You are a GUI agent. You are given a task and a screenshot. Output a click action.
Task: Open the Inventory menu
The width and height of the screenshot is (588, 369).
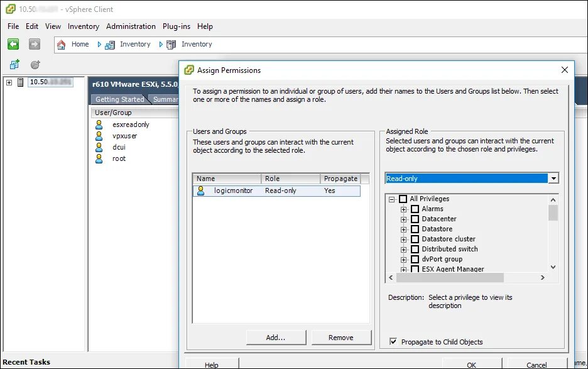pyautogui.click(x=84, y=26)
